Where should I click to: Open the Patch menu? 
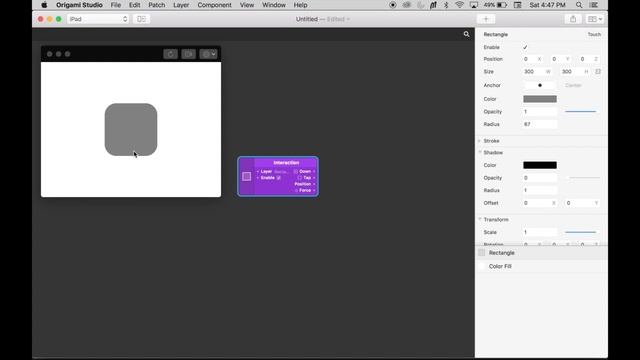(156, 5)
